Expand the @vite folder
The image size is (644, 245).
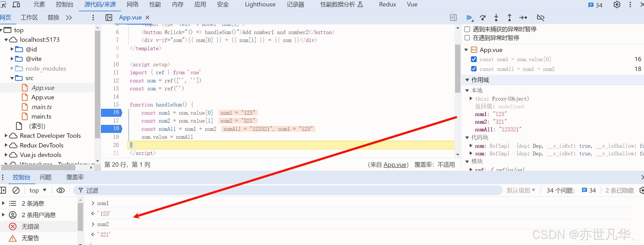point(12,59)
